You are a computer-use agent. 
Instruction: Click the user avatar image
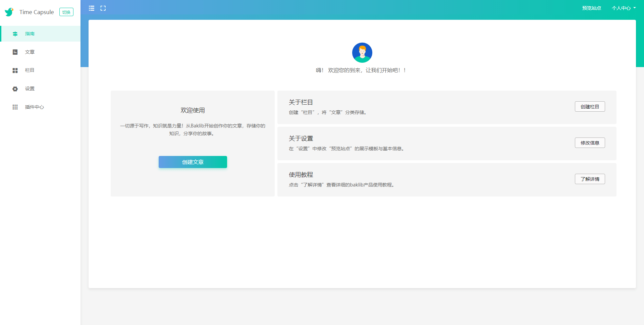pos(362,53)
